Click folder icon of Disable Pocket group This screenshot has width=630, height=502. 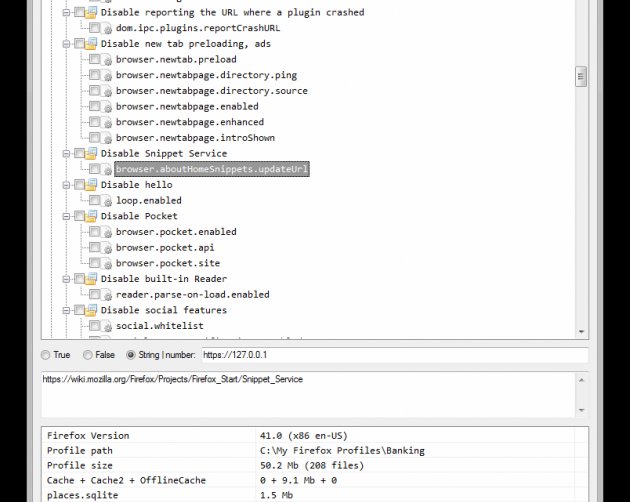point(91,216)
